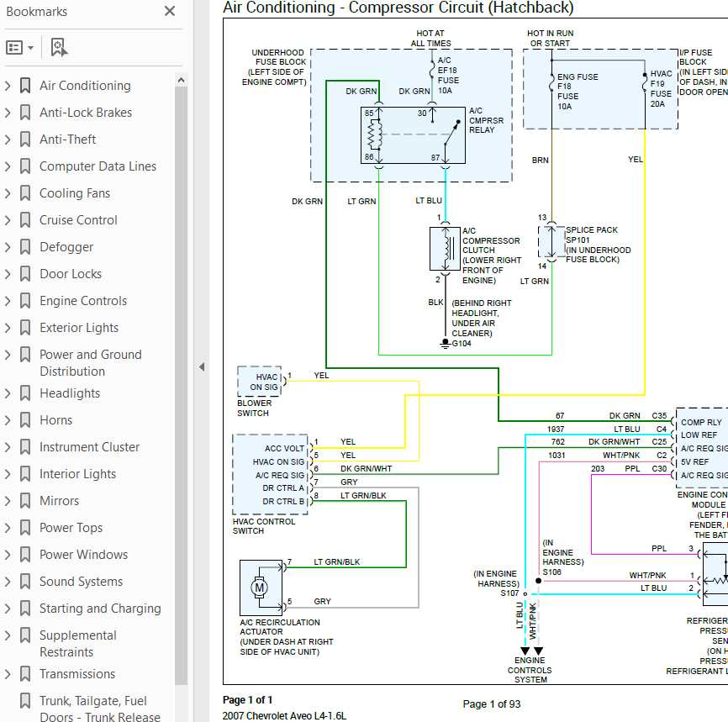Click the Starting and Charging bookmark icon

point(25,609)
